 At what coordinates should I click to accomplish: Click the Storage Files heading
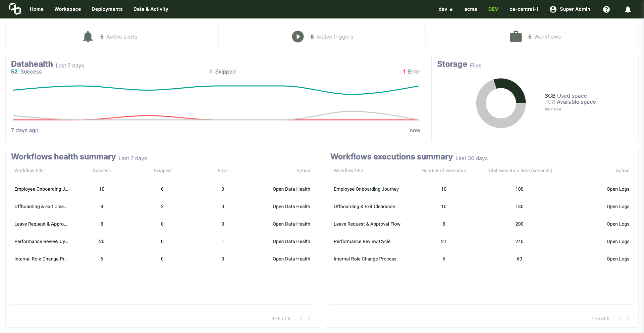tap(459, 64)
